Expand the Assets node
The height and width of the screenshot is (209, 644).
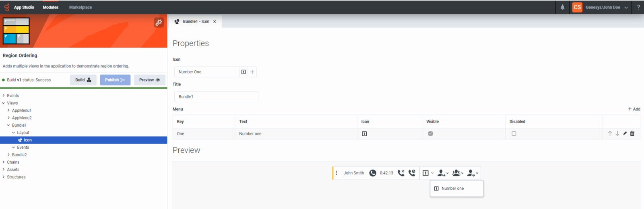click(4, 170)
